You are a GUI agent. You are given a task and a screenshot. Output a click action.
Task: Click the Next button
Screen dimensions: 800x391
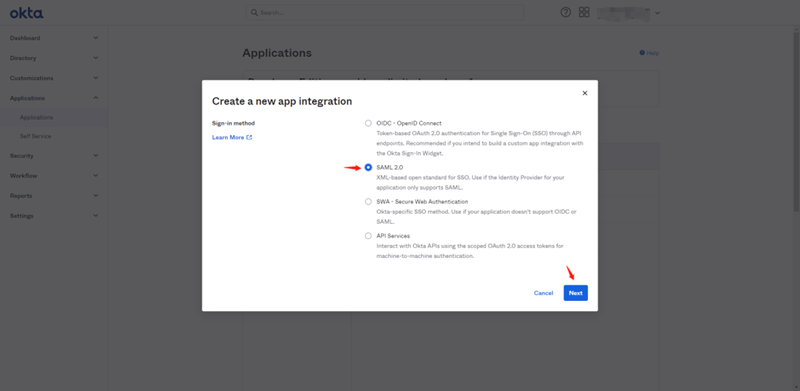pos(576,293)
